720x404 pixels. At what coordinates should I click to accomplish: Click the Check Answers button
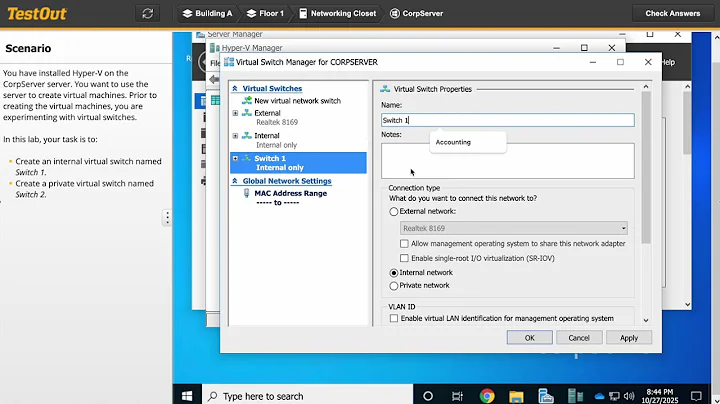point(672,13)
